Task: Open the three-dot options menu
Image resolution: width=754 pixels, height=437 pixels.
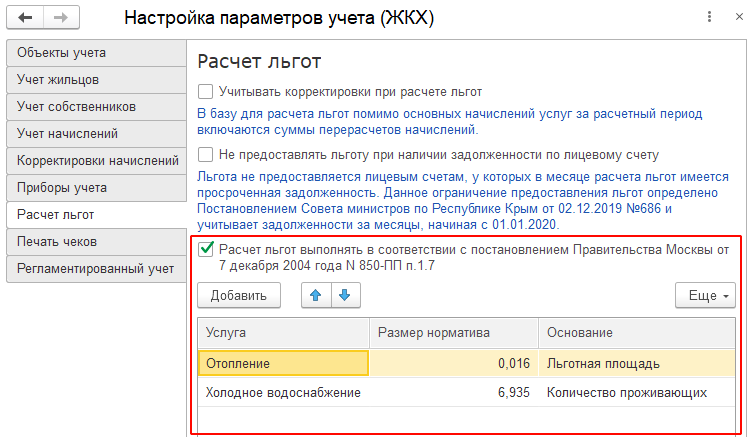Action: click(709, 17)
